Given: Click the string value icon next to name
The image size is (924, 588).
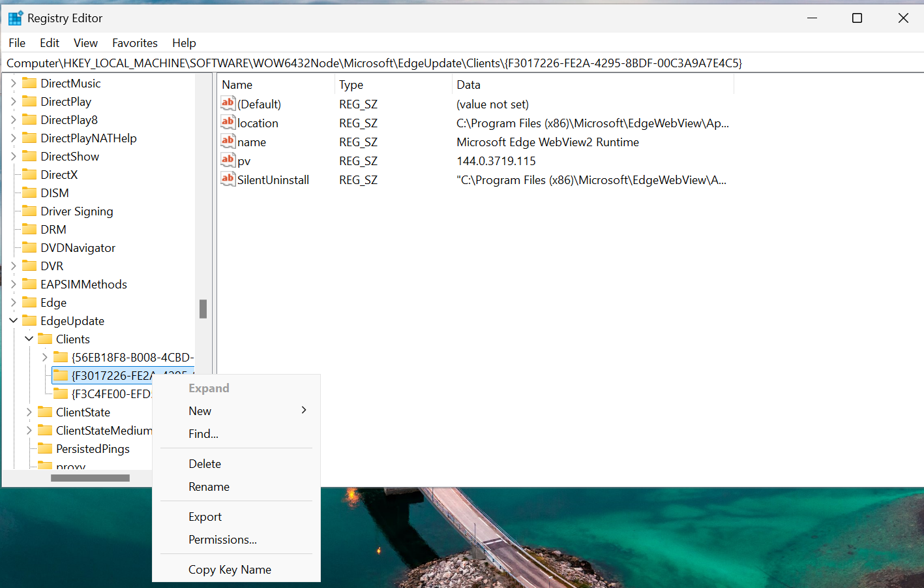Looking at the screenshot, I should pos(228,141).
